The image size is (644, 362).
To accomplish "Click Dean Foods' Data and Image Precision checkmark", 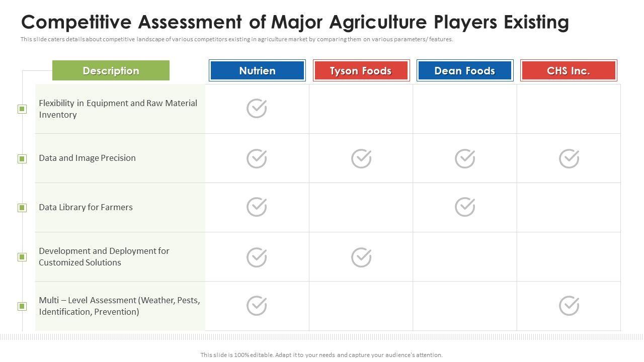I will (x=465, y=159).
